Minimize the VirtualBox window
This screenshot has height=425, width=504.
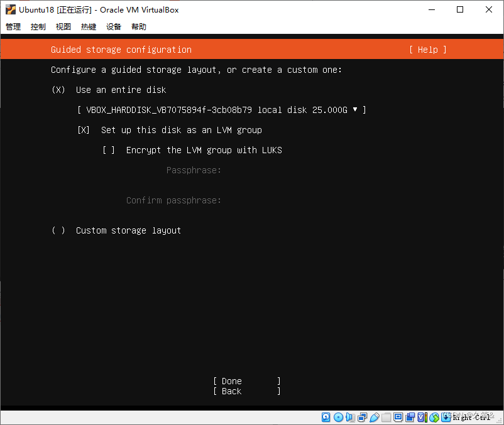[432, 9]
